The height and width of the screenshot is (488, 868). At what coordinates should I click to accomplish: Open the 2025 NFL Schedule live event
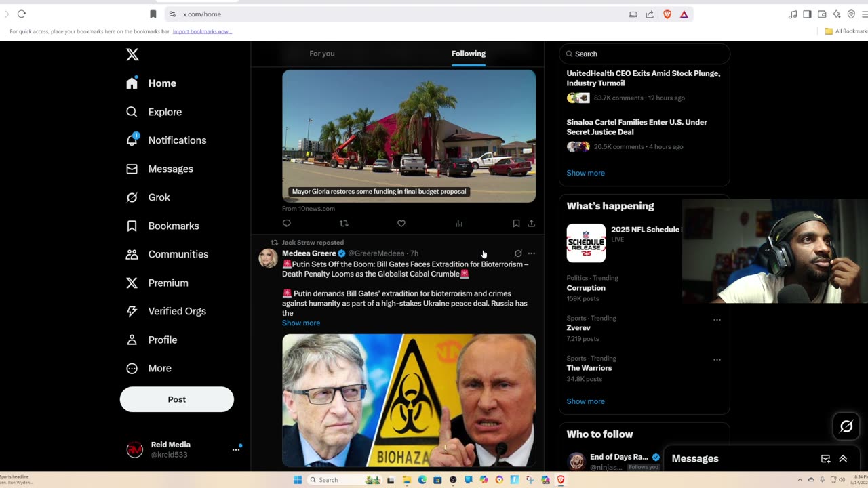[x=625, y=243]
